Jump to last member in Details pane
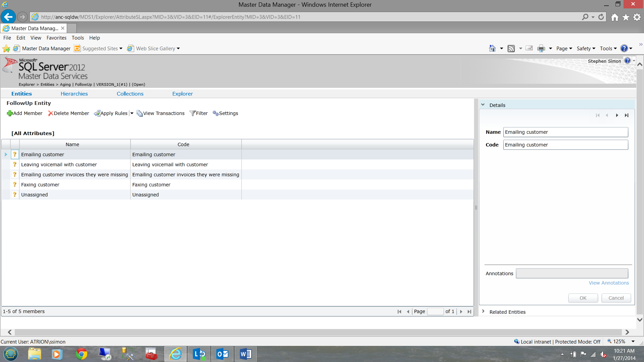 click(x=626, y=115)
